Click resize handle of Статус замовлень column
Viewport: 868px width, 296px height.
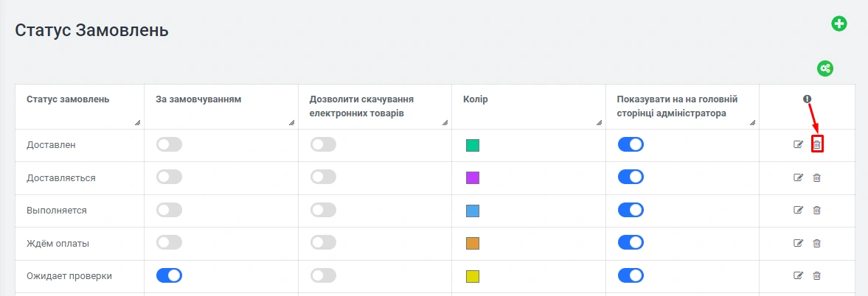point(138,123)
